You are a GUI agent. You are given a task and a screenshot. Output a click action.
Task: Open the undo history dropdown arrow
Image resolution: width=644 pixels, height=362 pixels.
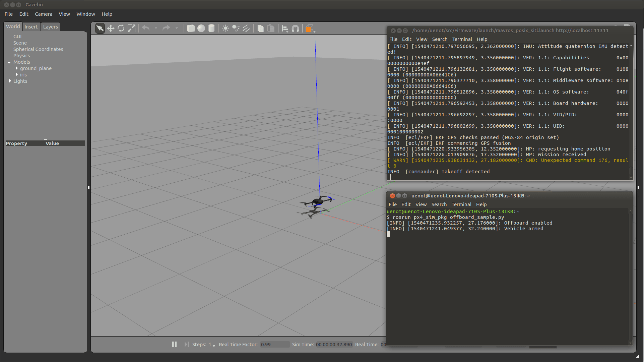[156, 28]
